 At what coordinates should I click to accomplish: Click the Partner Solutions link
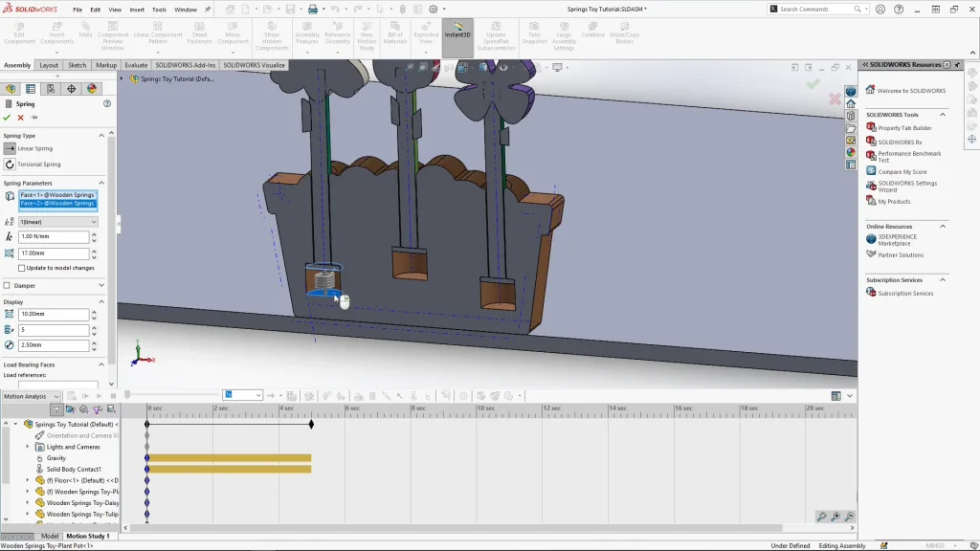coord(901,255)
